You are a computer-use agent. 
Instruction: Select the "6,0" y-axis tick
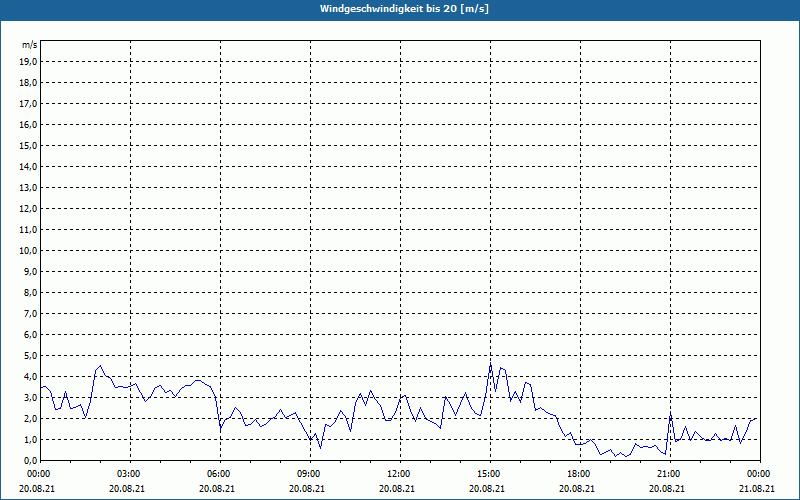click(x=31, y=335)
